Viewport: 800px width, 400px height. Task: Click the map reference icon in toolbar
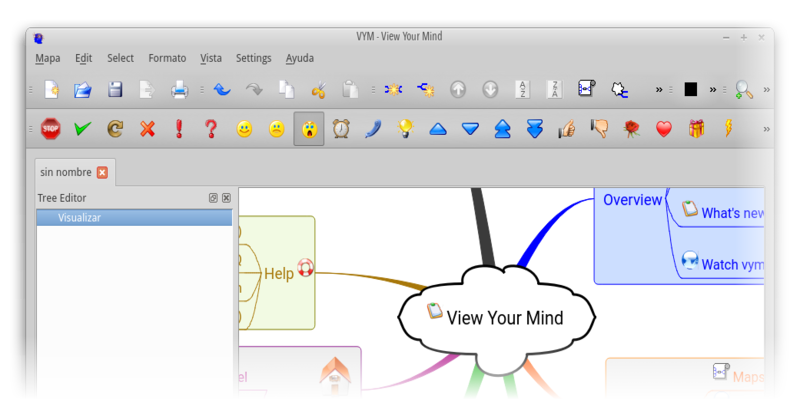point(587,89)
